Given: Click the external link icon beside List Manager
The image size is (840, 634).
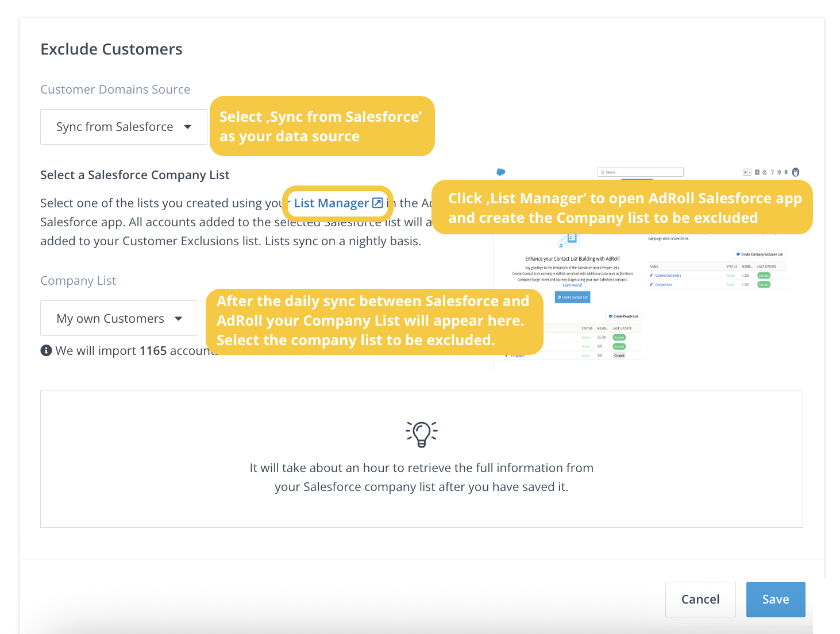Looking at the screenshot, I should point(377,203).
